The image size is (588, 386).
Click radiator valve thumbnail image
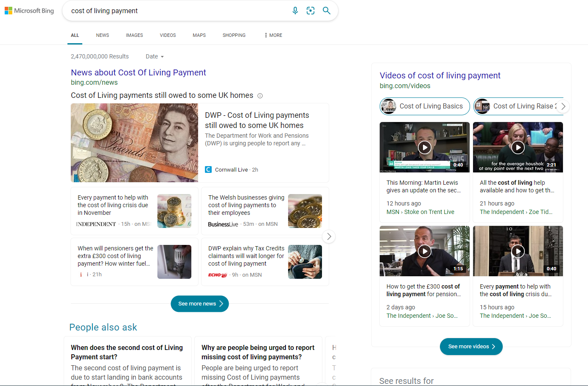(x=174, y=262)
